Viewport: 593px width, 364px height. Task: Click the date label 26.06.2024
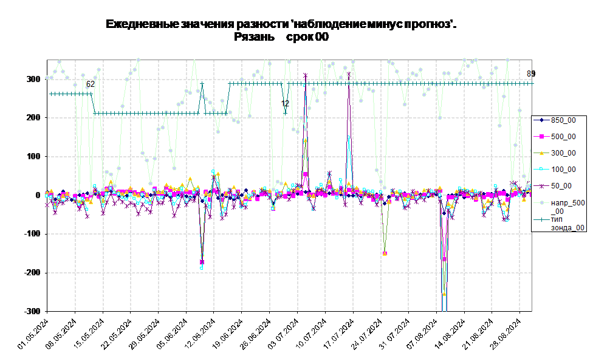(256, 334)
